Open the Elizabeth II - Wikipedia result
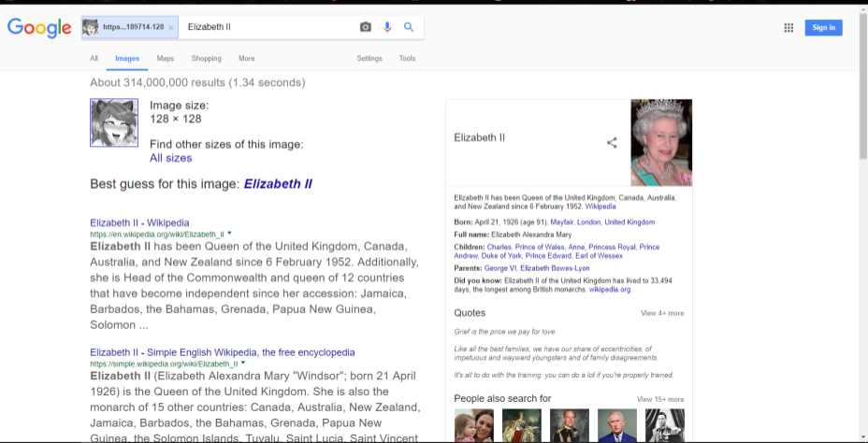 click(x=139, y=222)
